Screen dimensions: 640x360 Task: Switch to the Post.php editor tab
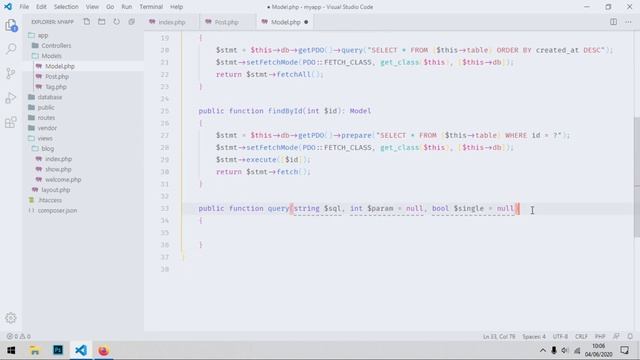tap(227, 22)
